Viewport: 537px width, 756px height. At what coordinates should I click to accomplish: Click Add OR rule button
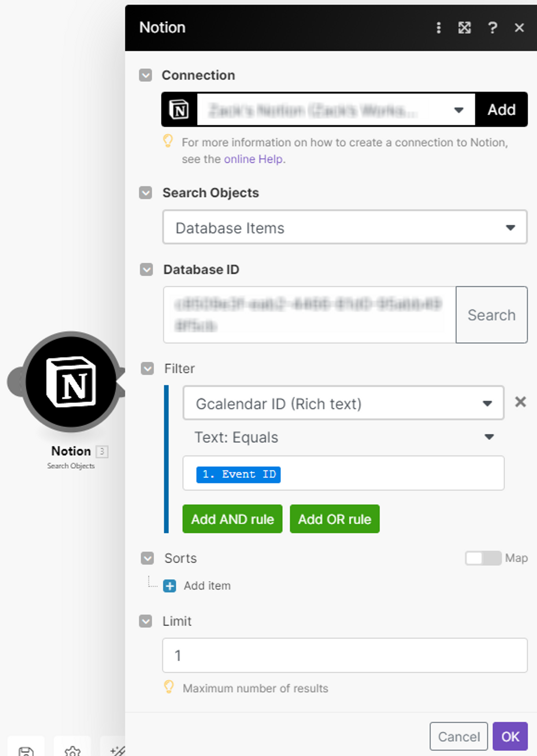[334, 519]
